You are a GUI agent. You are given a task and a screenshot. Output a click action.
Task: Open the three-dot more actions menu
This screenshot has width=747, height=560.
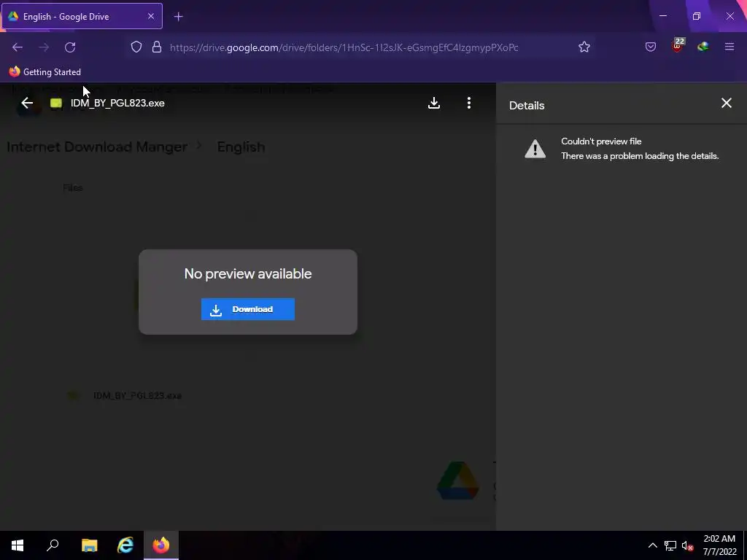[469, 103]
